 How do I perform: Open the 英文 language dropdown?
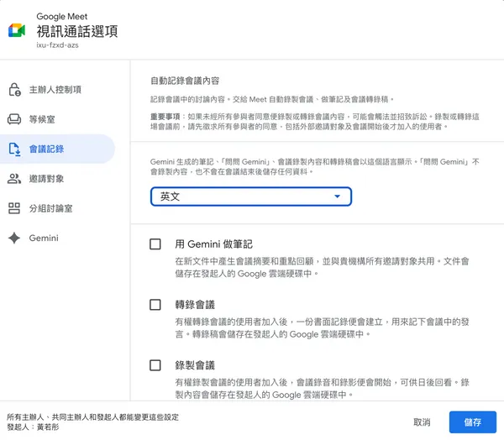pos(251,196)
